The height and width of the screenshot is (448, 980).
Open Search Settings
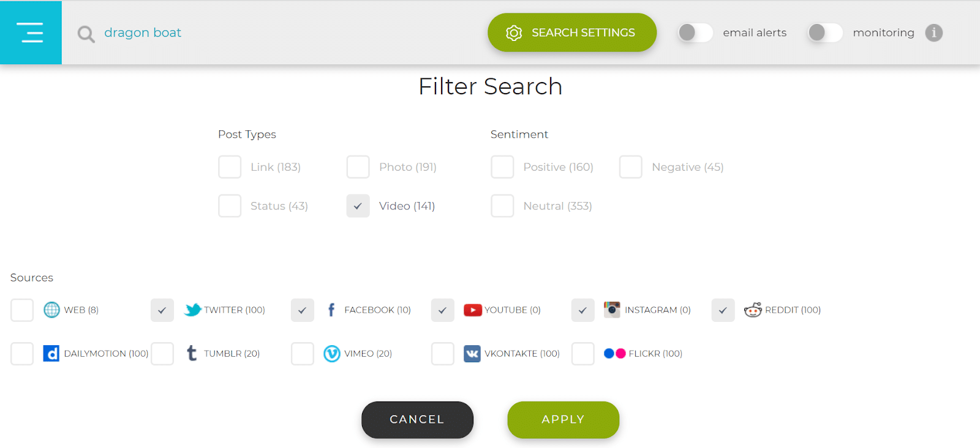[x=571, y=32]
